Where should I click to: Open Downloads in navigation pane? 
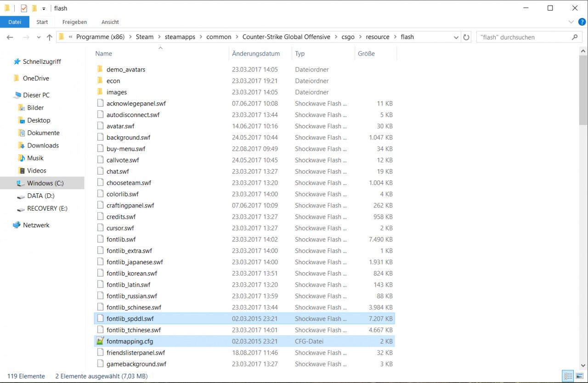[x=43, y=145]
